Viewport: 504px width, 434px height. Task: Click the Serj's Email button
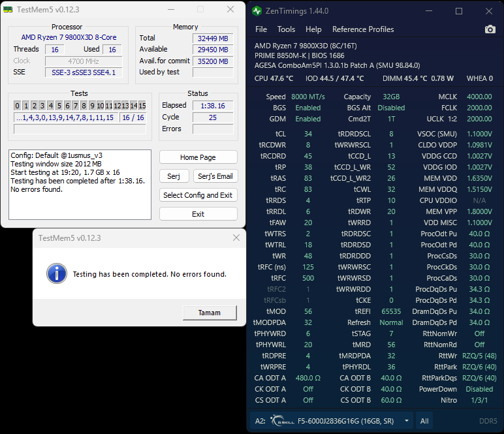click(215, 176)
